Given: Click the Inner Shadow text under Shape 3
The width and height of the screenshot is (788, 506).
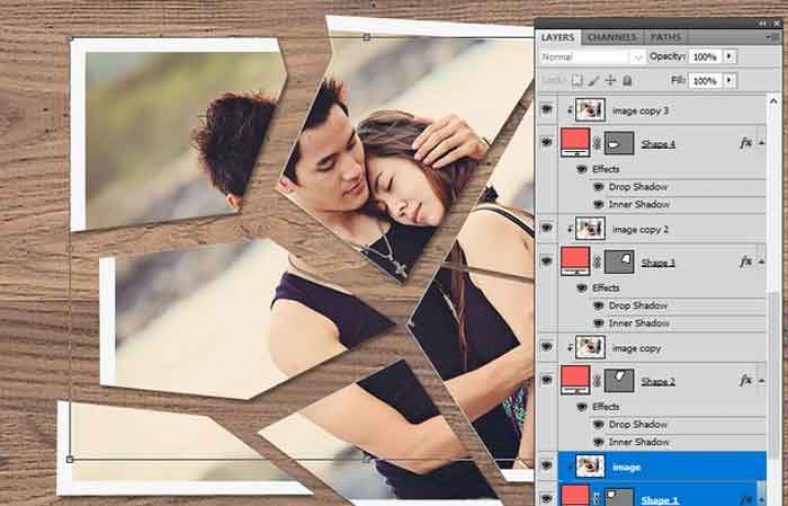Looking at the screenshot, I should pyautogui.click(x=639, y=324).
